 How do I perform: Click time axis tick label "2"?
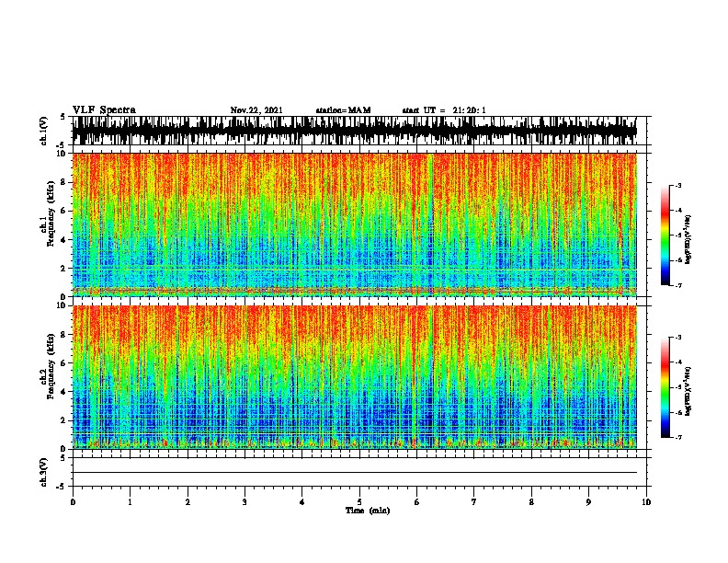[188, 502]
